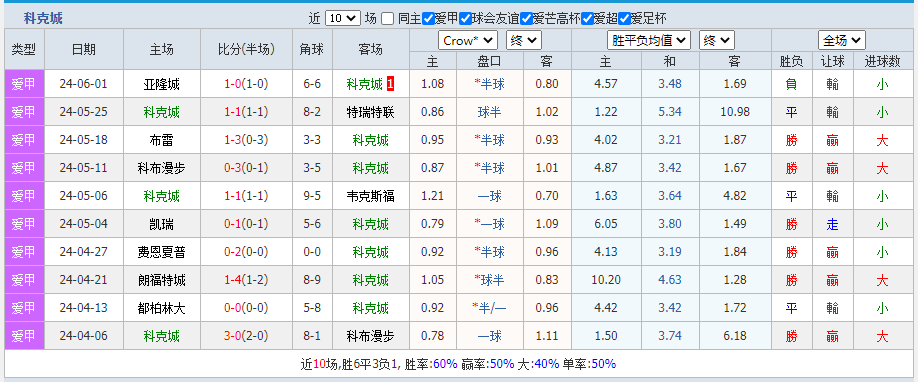Open the 全场 dropdown
The height and width of the screenshot is (382, 918).
(x=841, y=40)
